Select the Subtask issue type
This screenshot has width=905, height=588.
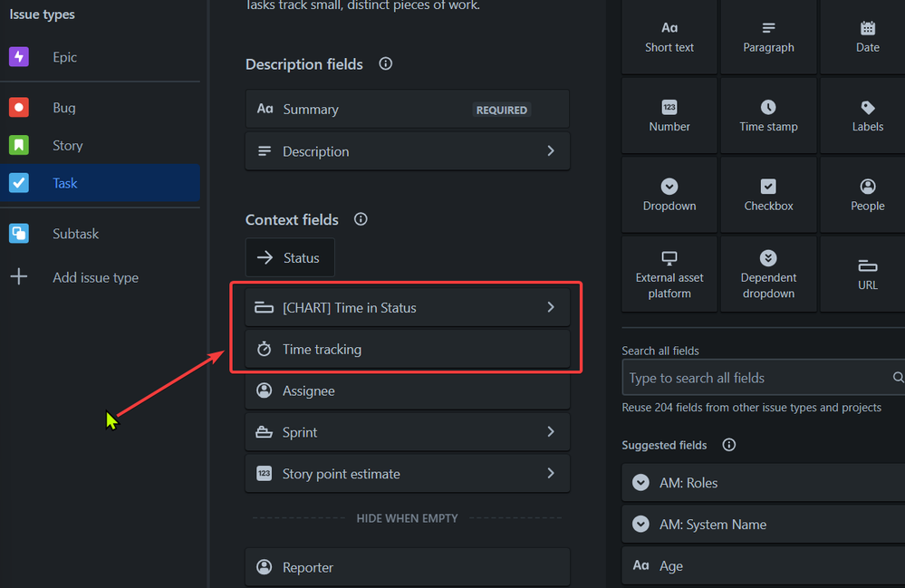[x=100, y=233]
